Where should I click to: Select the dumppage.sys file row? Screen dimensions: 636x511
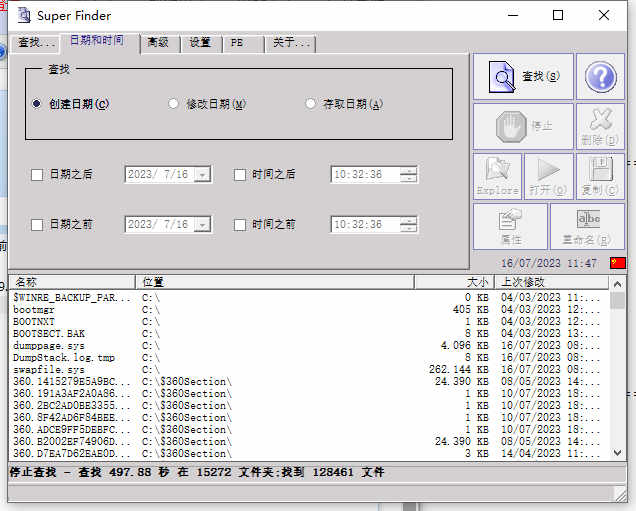click(309, 346)
